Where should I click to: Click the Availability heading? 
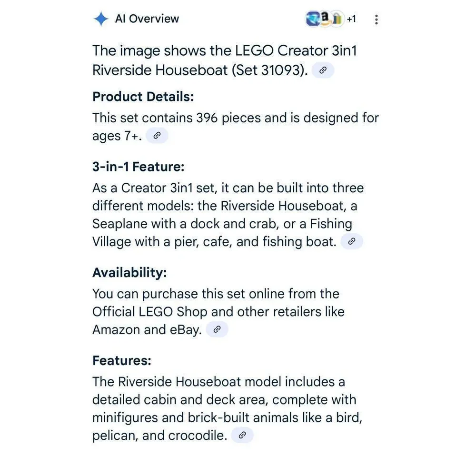[129, 272]
